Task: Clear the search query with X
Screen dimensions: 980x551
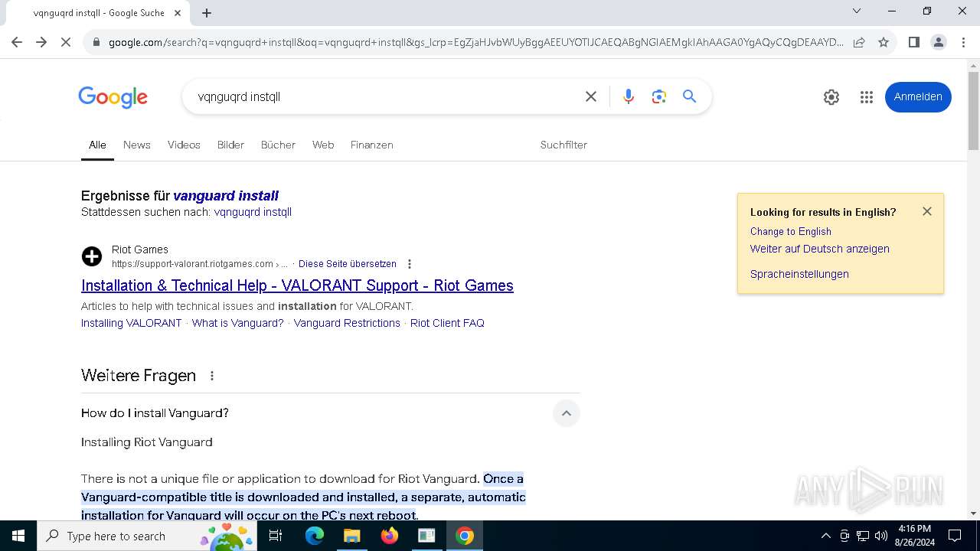Action: (590, 96)
